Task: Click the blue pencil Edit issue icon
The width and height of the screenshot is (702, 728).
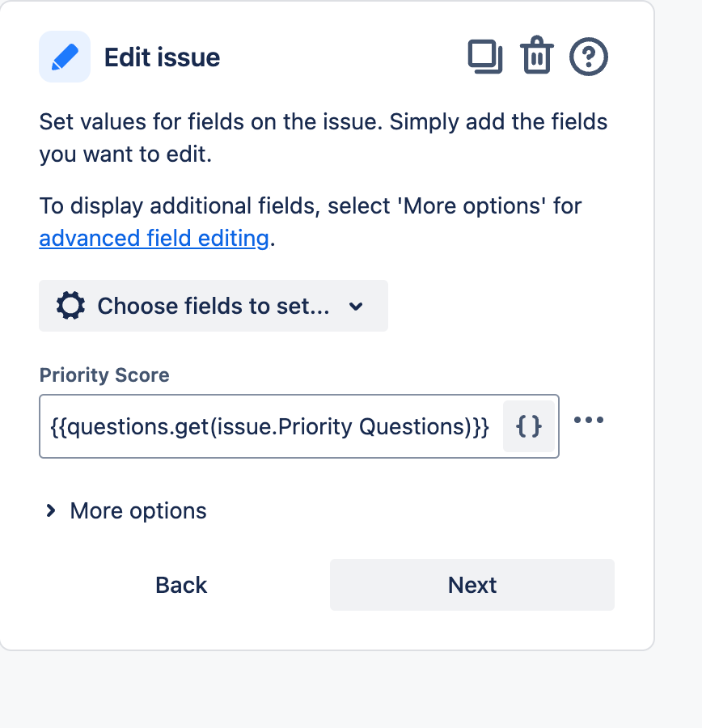Action: tap(65, 57)
